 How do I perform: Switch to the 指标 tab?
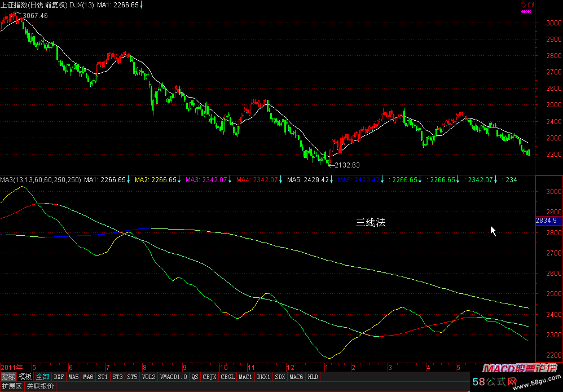8,377
